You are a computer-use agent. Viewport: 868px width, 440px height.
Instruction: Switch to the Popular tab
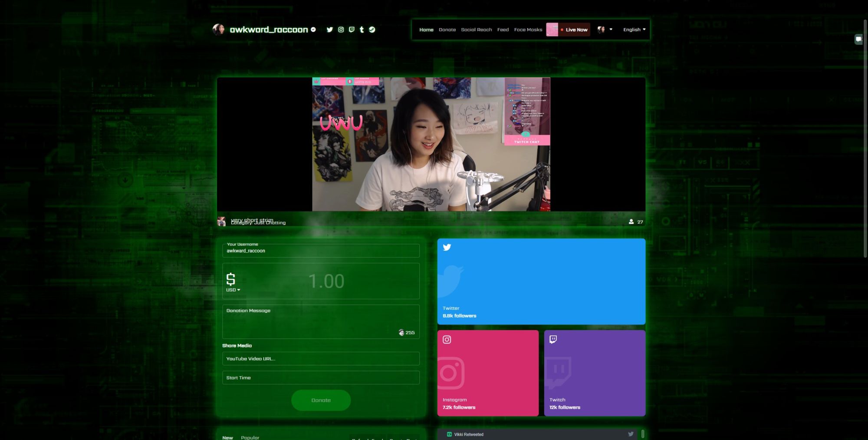(x=250, y=437)
